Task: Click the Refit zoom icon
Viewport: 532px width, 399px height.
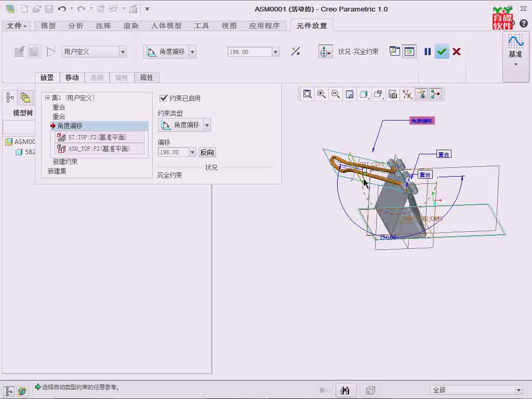Action: click(x=308, y=94)
